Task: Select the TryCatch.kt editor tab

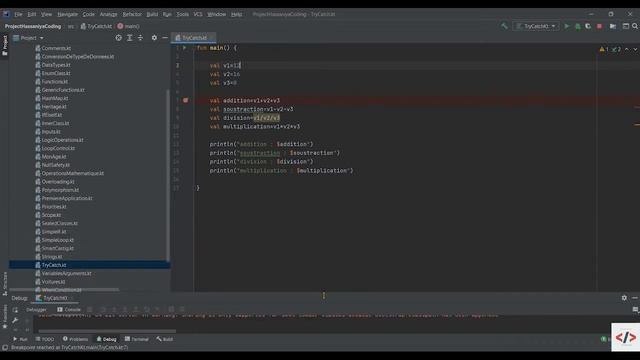Action: coord(193,38)
